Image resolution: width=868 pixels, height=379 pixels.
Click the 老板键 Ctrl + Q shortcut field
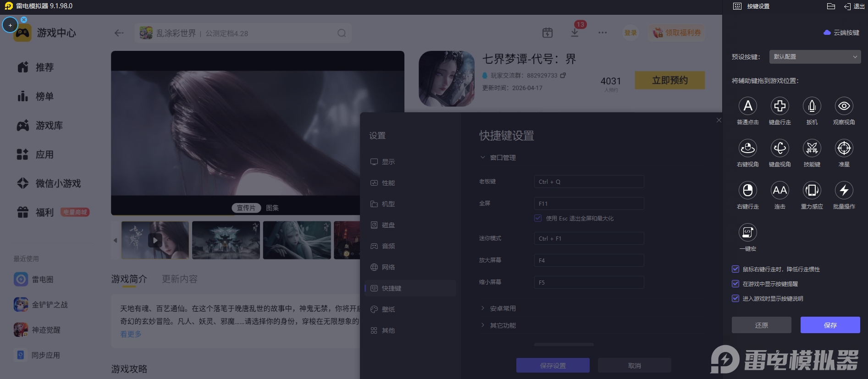[589, 182]
